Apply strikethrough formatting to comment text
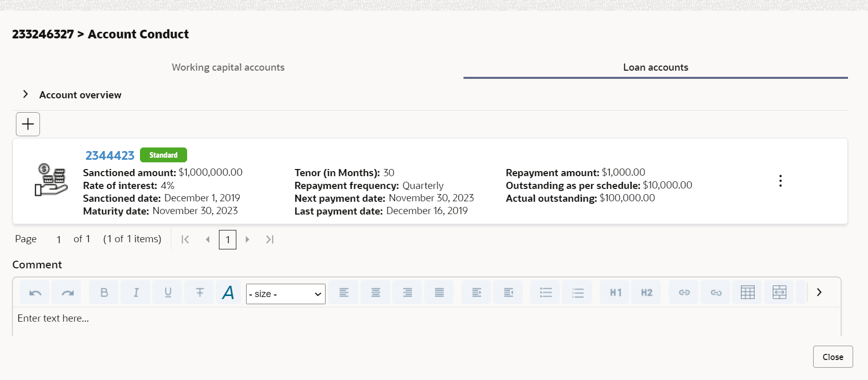Screen dimensions: 868x380 [x=199, y=292]
